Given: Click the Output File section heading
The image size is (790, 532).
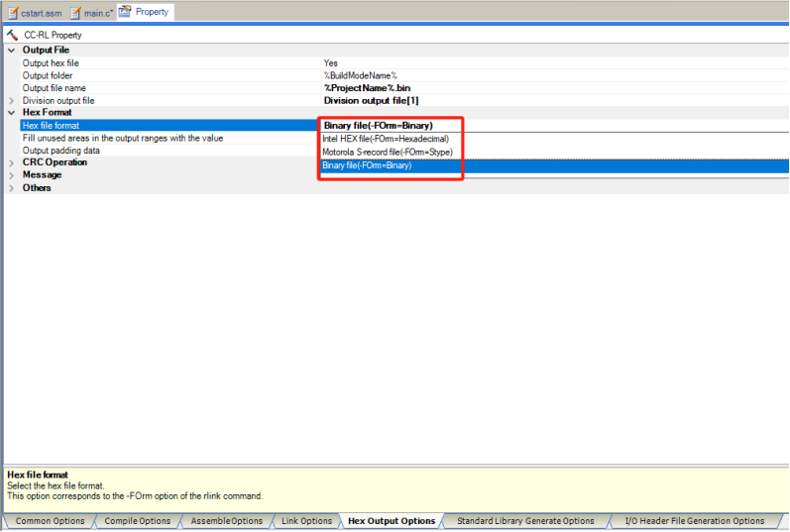Looking at the screenshot, I should [46, 50].
